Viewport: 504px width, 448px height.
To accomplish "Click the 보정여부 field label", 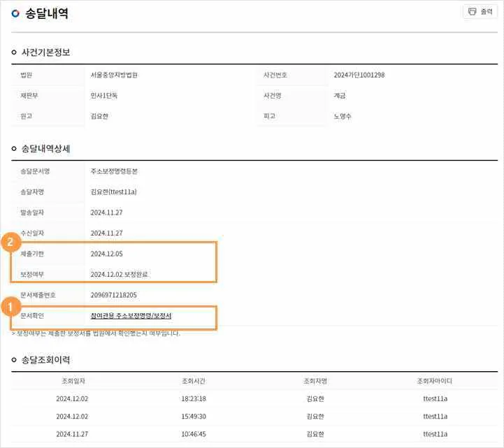I will click(32, 275).
